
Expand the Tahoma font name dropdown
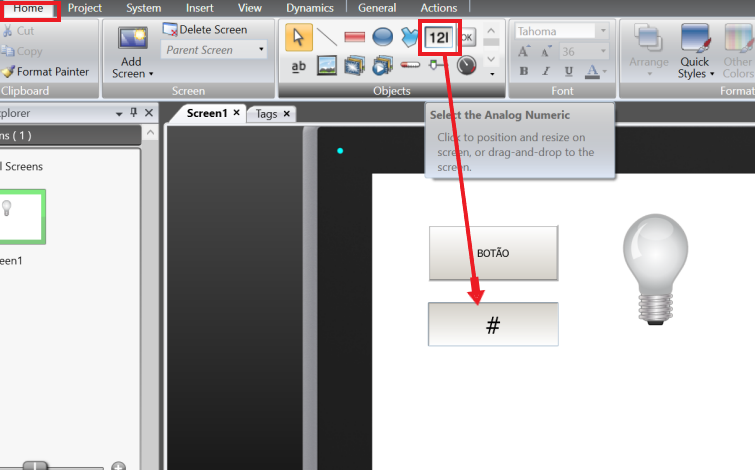pyautogui.click(x=602, y=31)
